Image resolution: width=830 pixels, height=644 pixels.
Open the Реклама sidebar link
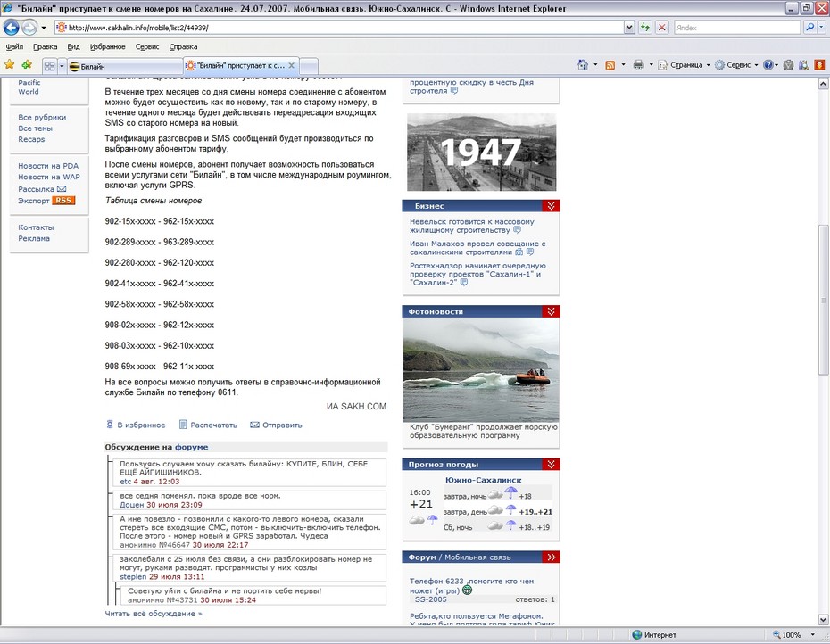click(34, 239)
